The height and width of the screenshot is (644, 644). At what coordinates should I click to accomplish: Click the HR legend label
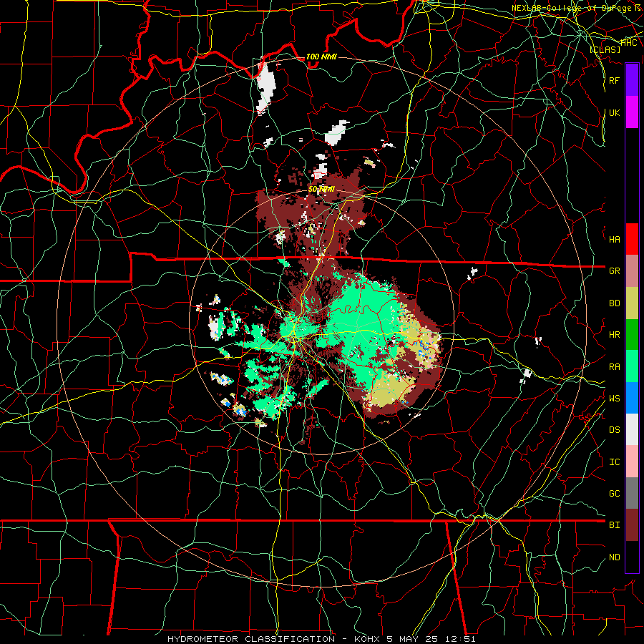(614, 335)
